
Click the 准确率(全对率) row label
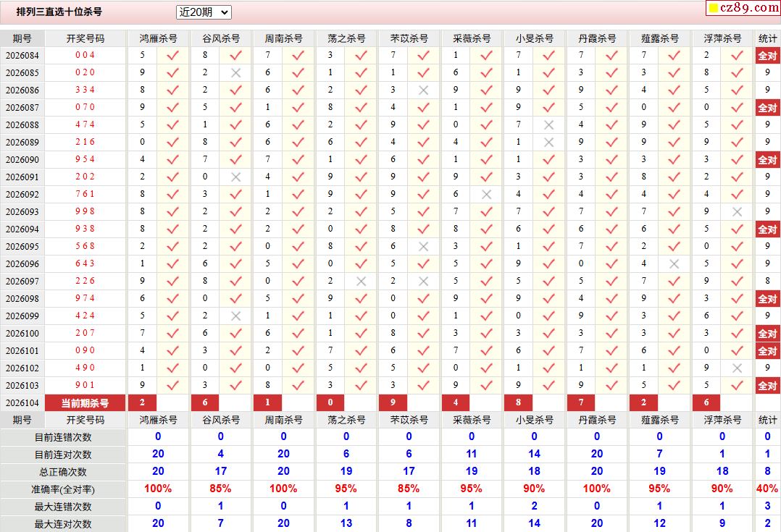point(63,490)
